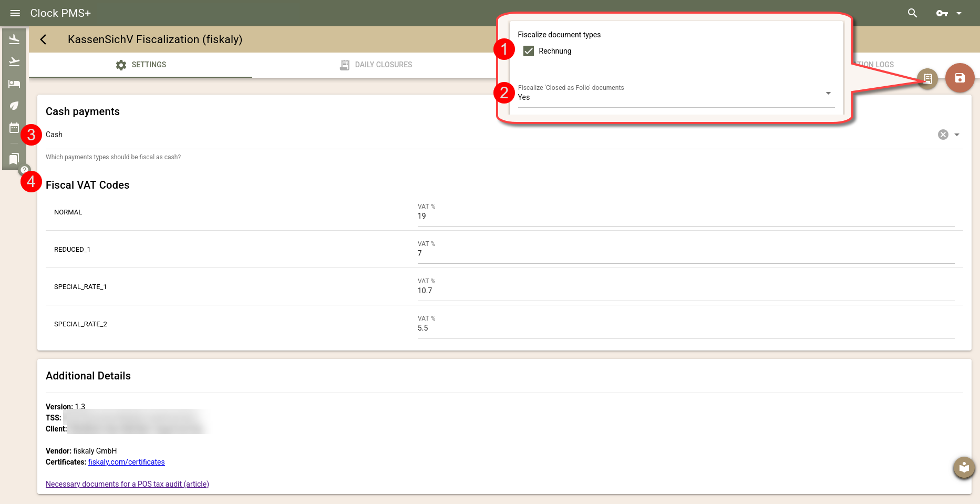Screen dimensions: 980x504
Task: Open the hamburger navigation menu
Action: [x=15, y=13]
